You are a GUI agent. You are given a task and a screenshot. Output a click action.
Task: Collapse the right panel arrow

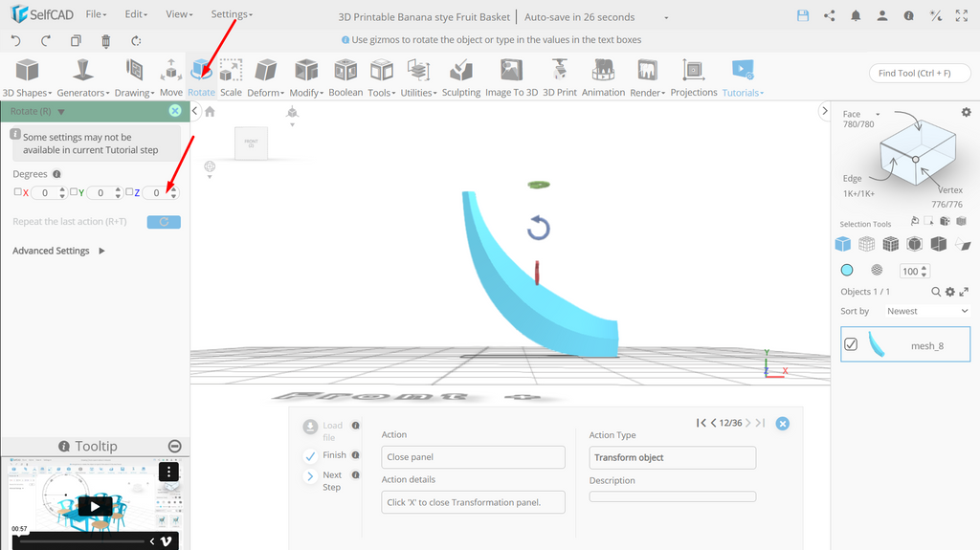824,111
